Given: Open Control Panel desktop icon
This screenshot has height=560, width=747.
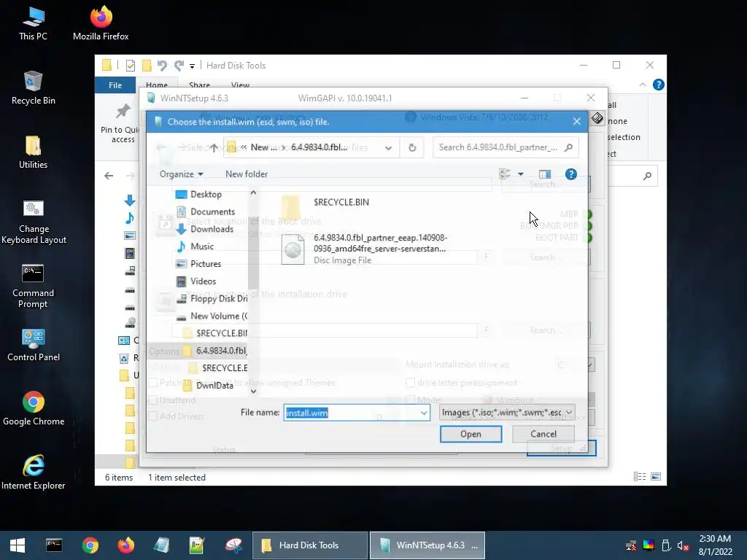Looking at the screenshot, I should (33, 345).
